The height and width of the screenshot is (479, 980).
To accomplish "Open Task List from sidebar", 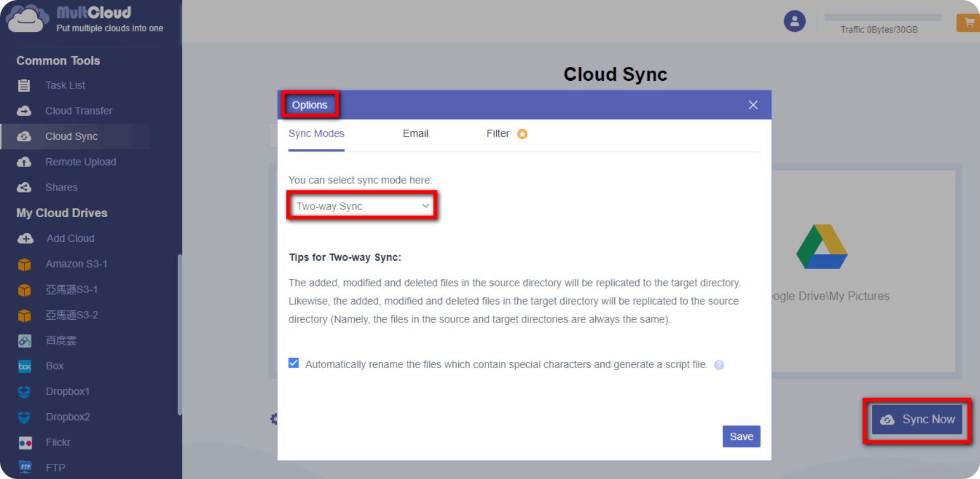I will (65, 85).
